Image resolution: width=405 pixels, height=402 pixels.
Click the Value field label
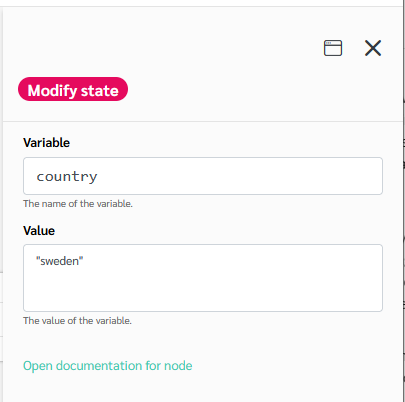(x=39, y=231)
